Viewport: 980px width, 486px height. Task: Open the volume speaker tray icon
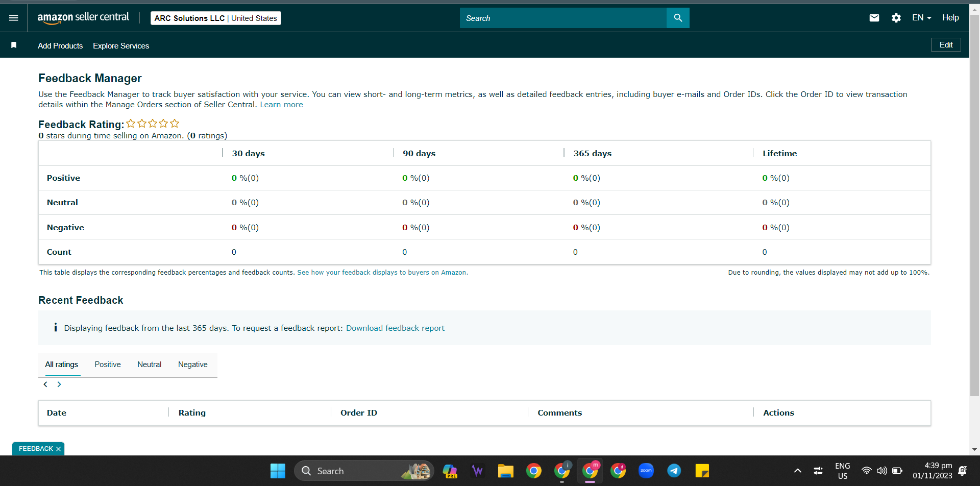[x=881, y=471]
